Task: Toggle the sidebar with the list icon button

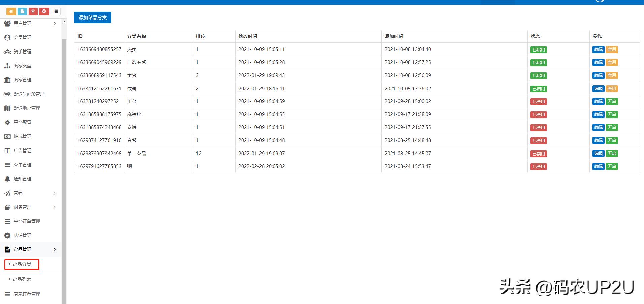Action: tap(56, 12)
